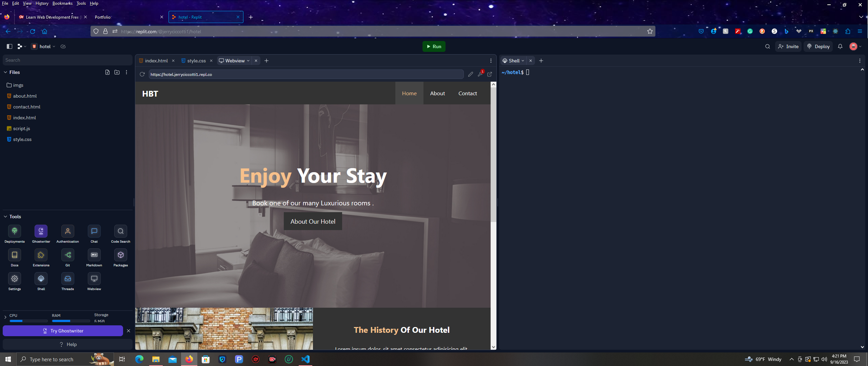This screenshot has height=366, width=868.
Task: Collapse the Tools section
Action: 5,217
